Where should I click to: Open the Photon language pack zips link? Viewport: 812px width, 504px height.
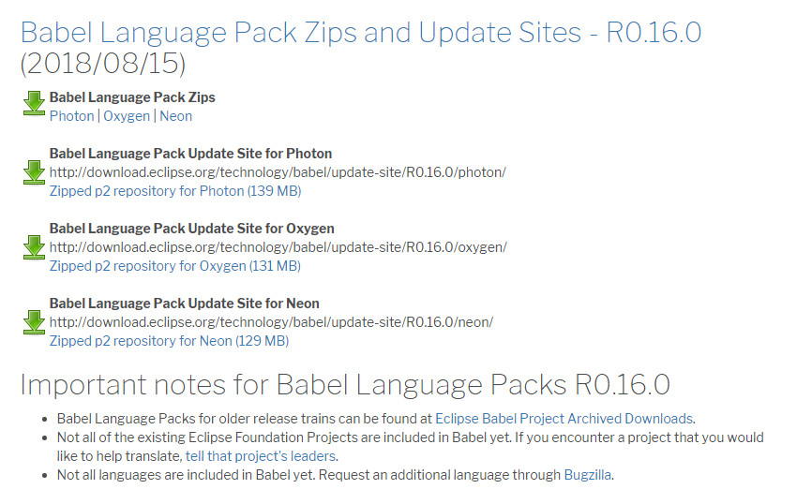71,116
